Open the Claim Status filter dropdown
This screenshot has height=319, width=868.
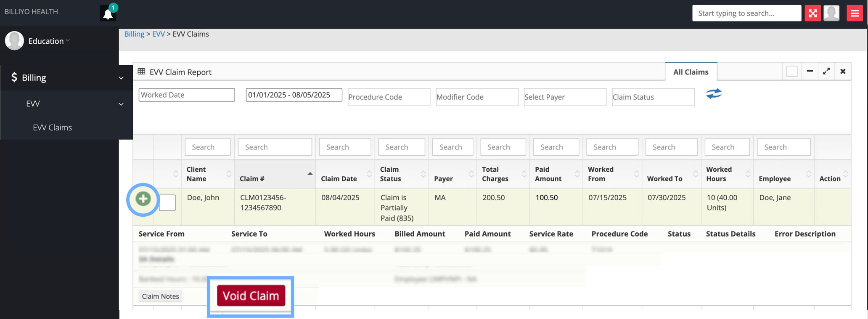click(653, 97)
